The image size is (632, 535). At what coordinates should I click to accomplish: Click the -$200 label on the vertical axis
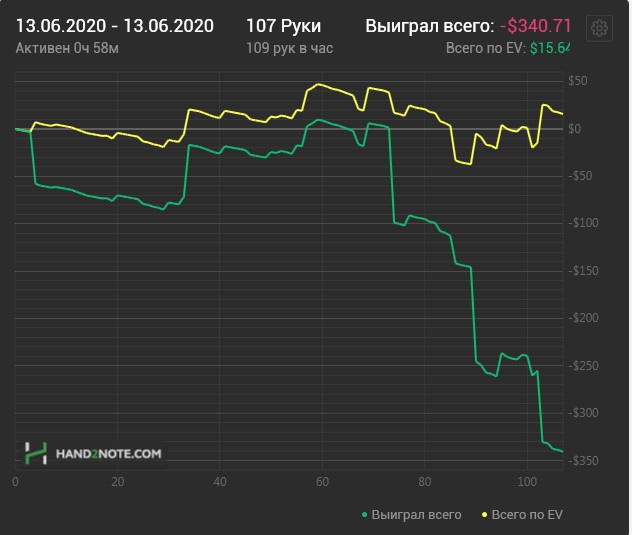pos(582,319)
